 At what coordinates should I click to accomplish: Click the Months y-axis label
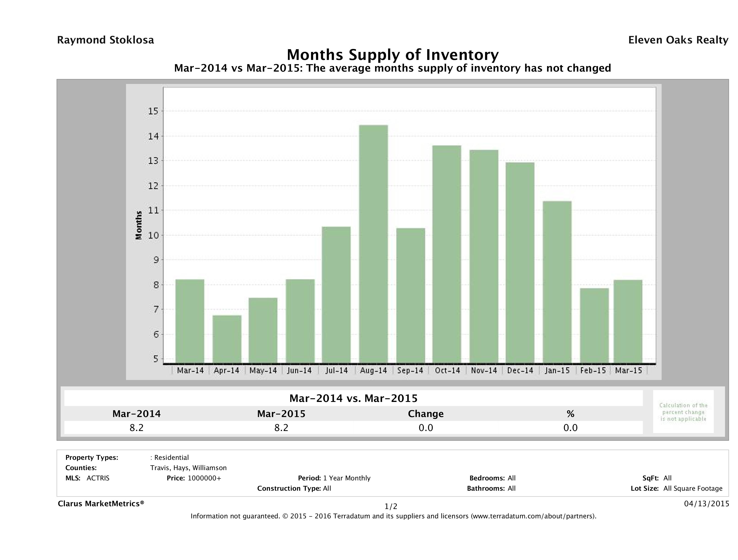139,225
